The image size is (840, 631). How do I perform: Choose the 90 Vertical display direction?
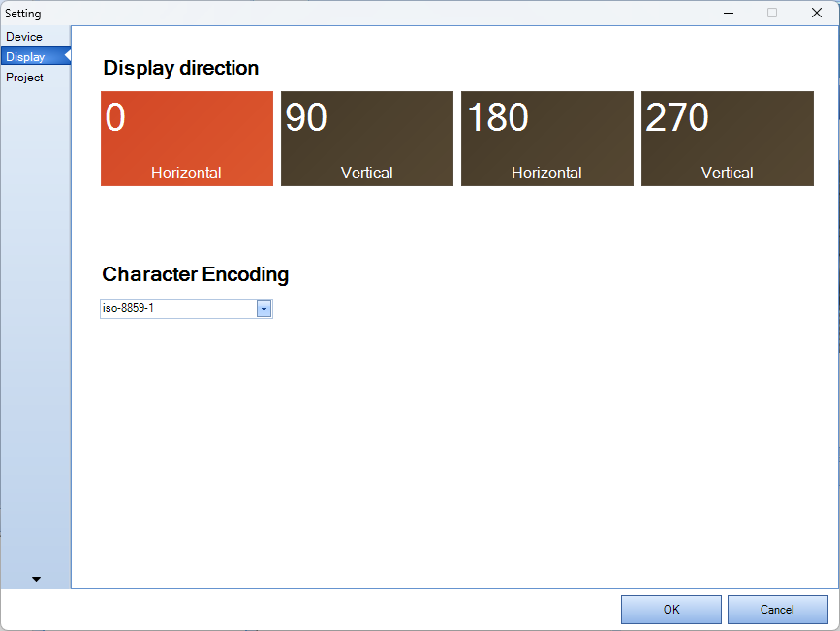pyautogui.click(x=367, y=139)
